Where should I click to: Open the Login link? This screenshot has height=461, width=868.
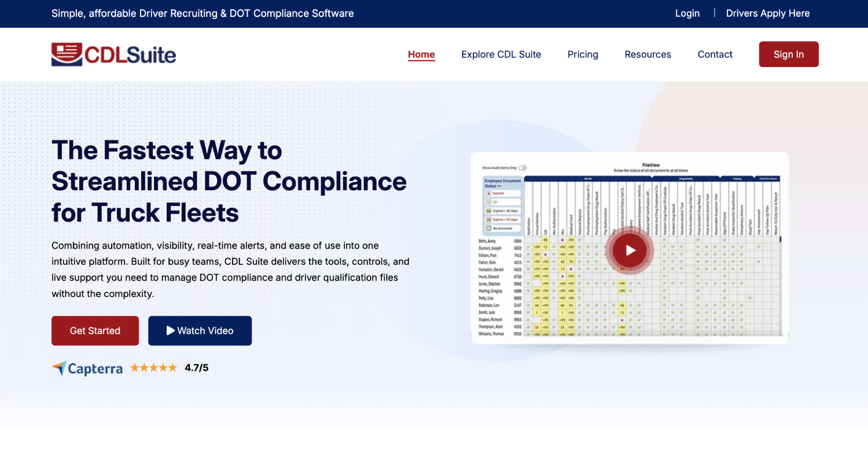(x=687, y=13)
